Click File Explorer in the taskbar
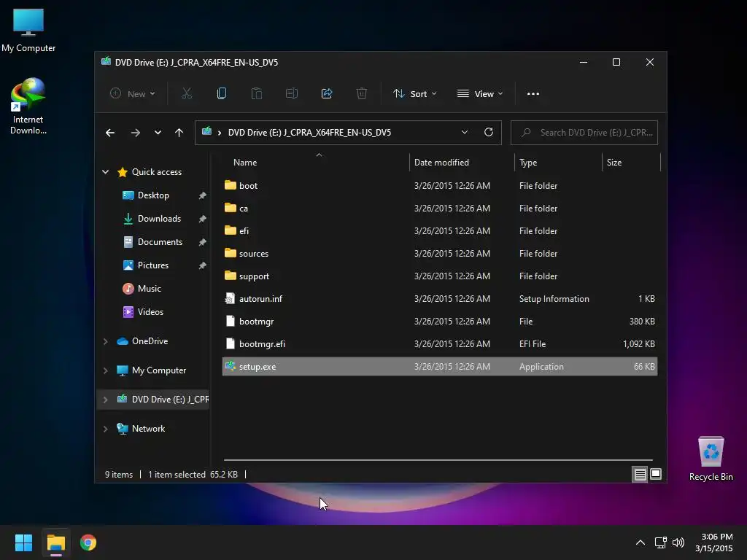 click(x=55, y=542)
